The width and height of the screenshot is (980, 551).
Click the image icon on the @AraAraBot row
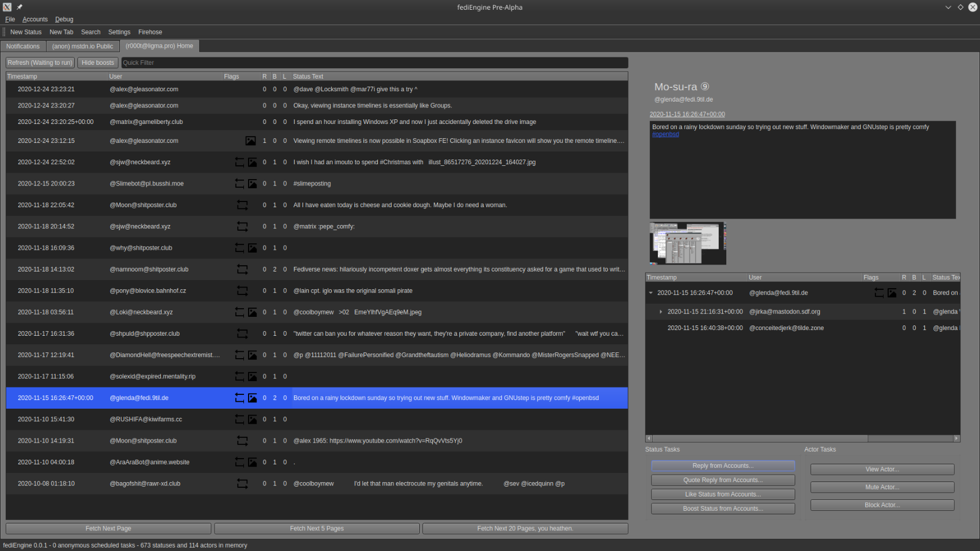(252, 462)
